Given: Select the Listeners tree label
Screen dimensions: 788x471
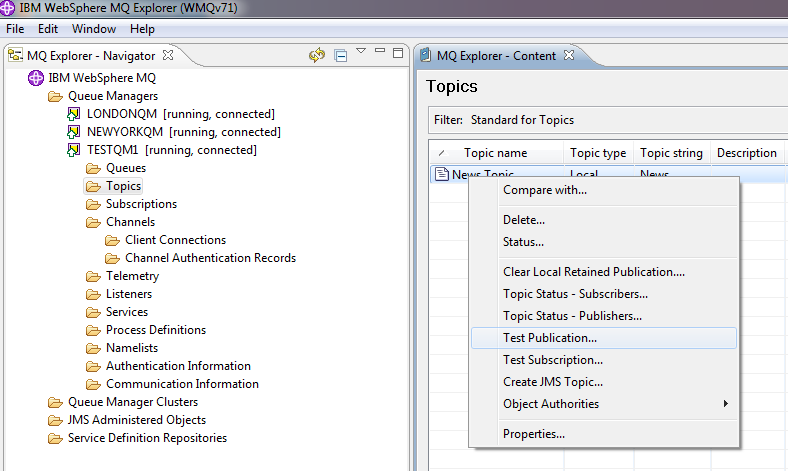Looking at the screenshot, I should (129, 294).
